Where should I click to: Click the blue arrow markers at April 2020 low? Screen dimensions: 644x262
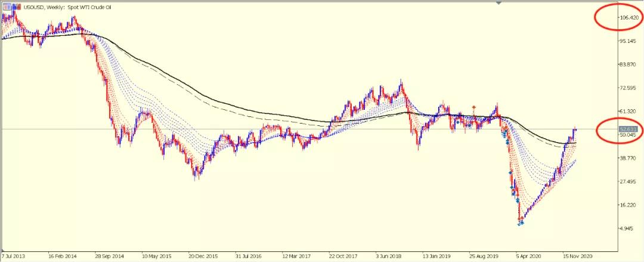click(521, 223)
